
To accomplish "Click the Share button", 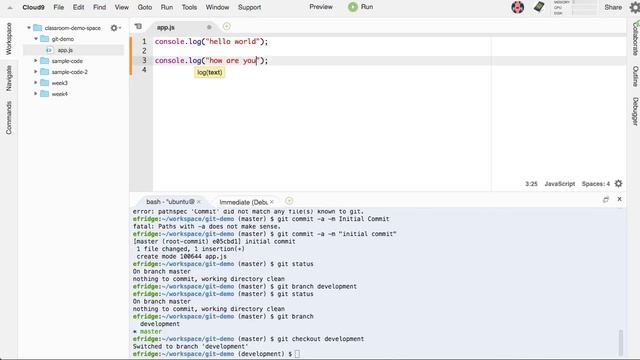I will [613, 7].
